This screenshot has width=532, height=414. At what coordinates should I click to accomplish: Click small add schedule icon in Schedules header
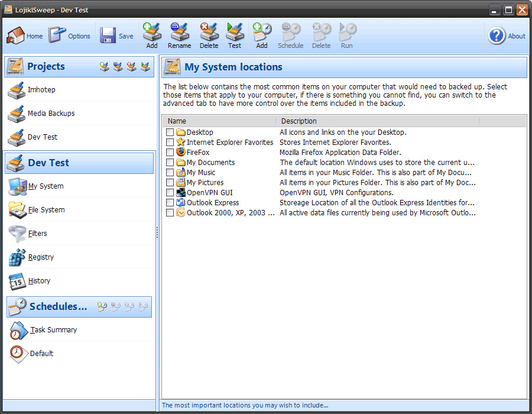click(x=102, y=307)
